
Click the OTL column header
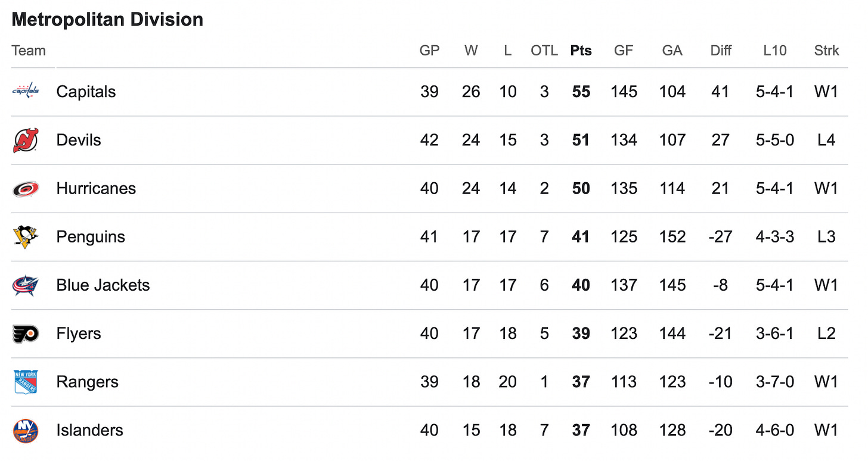pyautogui.click(x=544, y=51)
